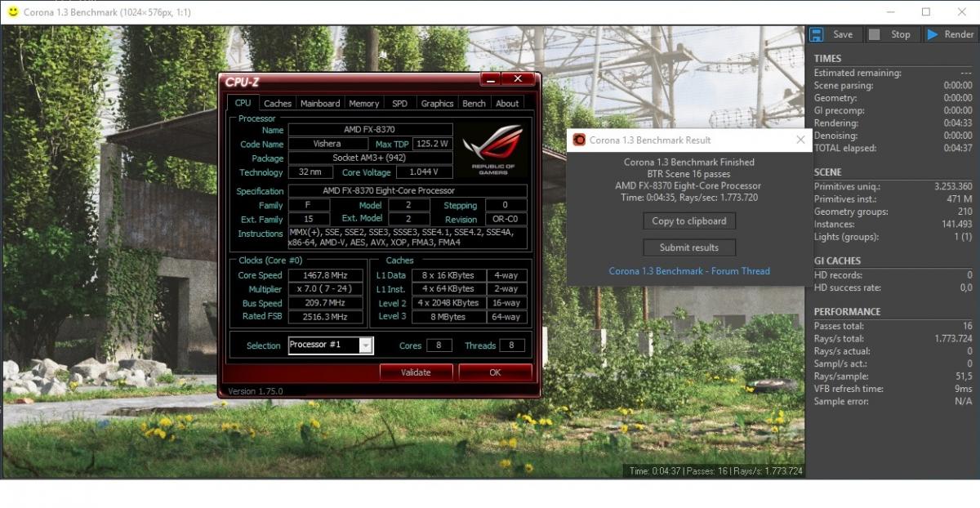Viewport: 980px width, 508px height.
Task: Open the Processor #1 selection dropdown
Action: pyautogui.click(x=366, y=345)
